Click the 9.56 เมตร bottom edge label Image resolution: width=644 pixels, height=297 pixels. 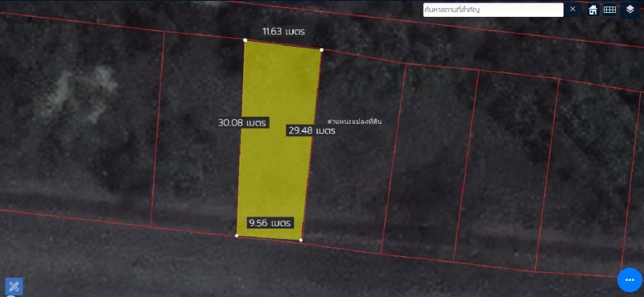(270, 223)
